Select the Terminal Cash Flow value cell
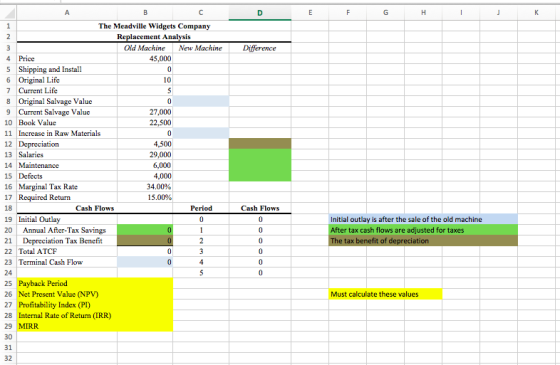This screenshot has height=365, width=560. click(x=145, y=262)
